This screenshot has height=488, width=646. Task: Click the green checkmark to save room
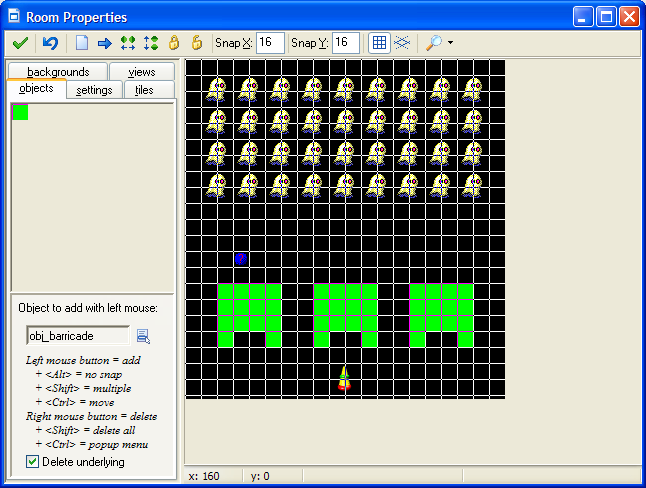click(20, 43)
